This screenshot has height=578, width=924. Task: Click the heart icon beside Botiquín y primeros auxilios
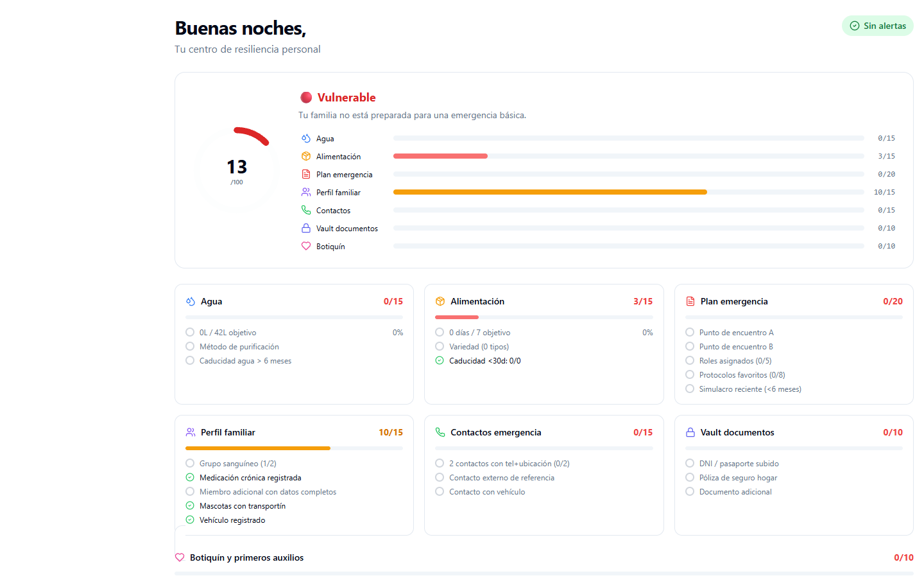[x=180, y=557]
